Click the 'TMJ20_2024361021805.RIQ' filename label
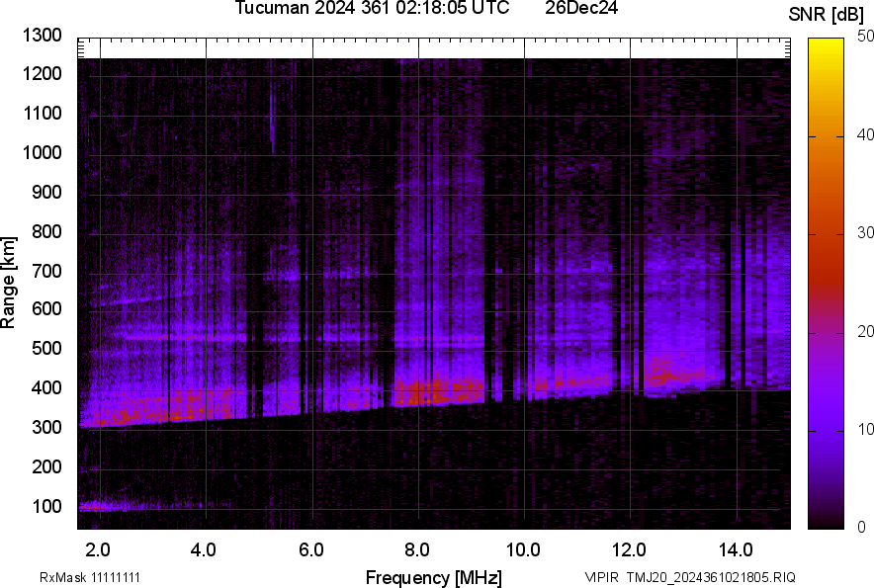The height and width of the screenshot is (588, 874). (704, 577)
